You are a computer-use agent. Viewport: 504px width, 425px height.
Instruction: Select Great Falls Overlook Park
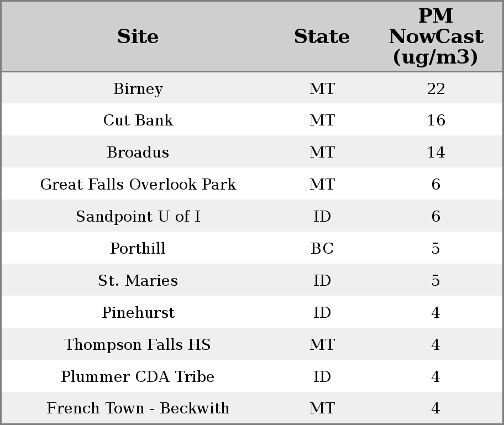[x=138, y=185]
